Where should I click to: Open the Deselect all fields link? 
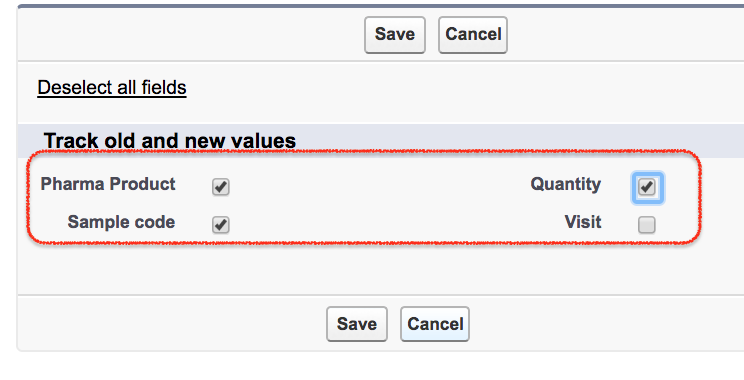click(x=112, y=88)
